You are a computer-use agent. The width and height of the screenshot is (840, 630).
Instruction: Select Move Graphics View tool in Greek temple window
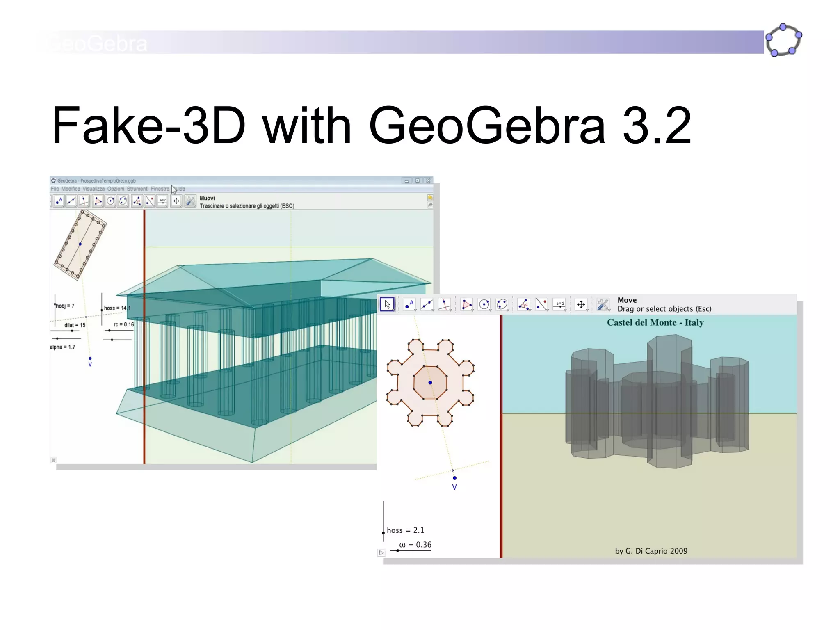[x=176, y=201]
